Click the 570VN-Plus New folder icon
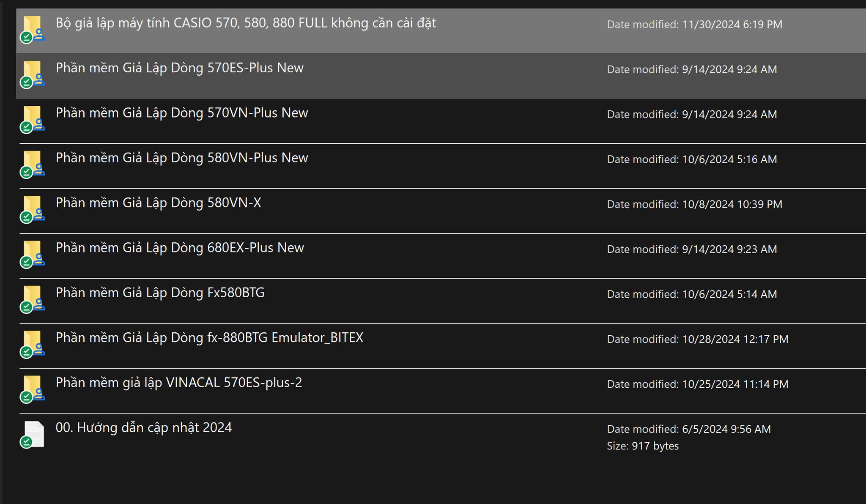This screenshot has height=504, width=866. (x=33, y=119)
